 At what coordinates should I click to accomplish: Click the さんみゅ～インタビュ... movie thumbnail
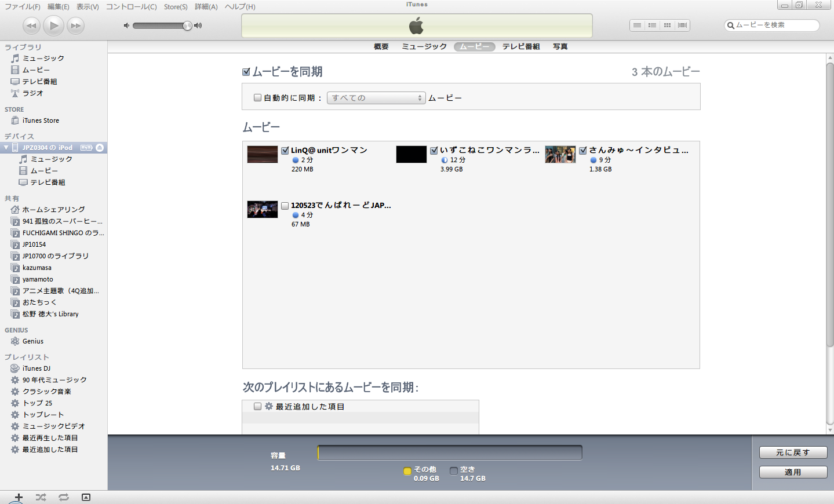click(560, 155)
